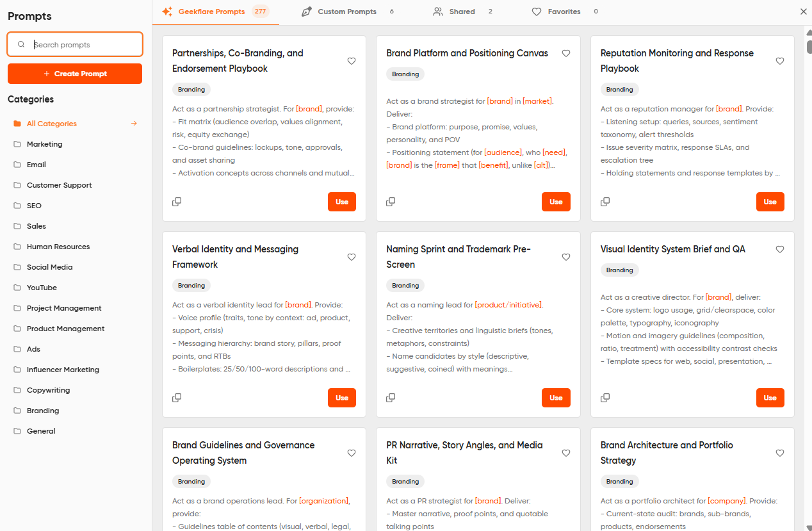Viewport: 812px width, 531px height.
Task: Focus the Search prompts input field
Action: (83, 45)
